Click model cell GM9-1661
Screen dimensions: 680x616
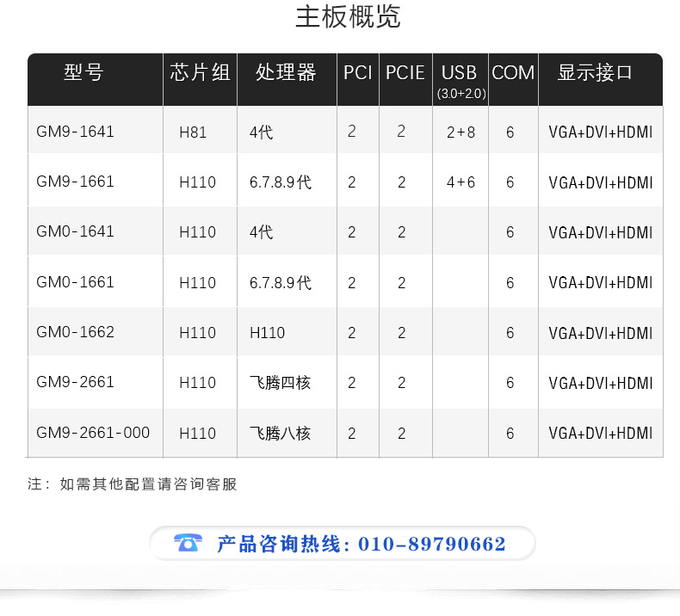coord(75,182)
